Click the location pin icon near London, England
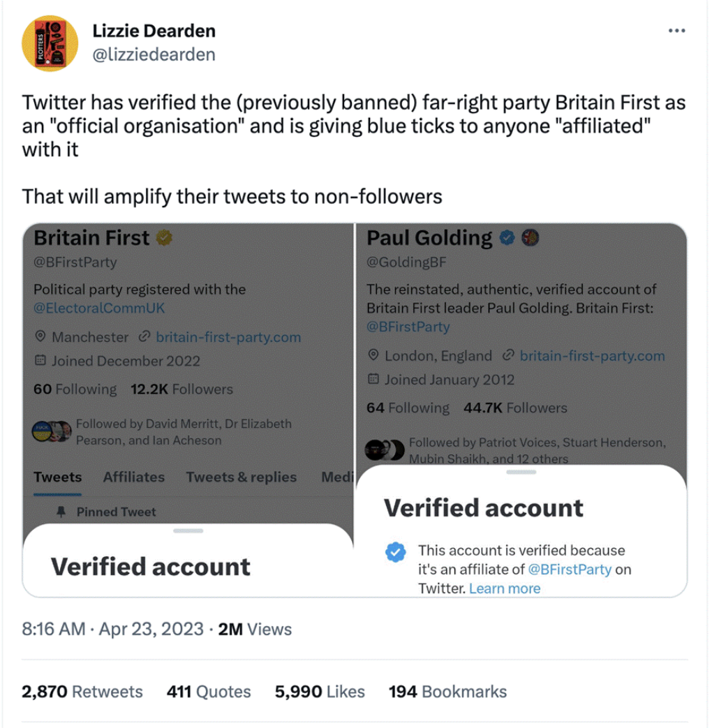The width and height of the screenshot is (712, 728). tap(374, 356)
